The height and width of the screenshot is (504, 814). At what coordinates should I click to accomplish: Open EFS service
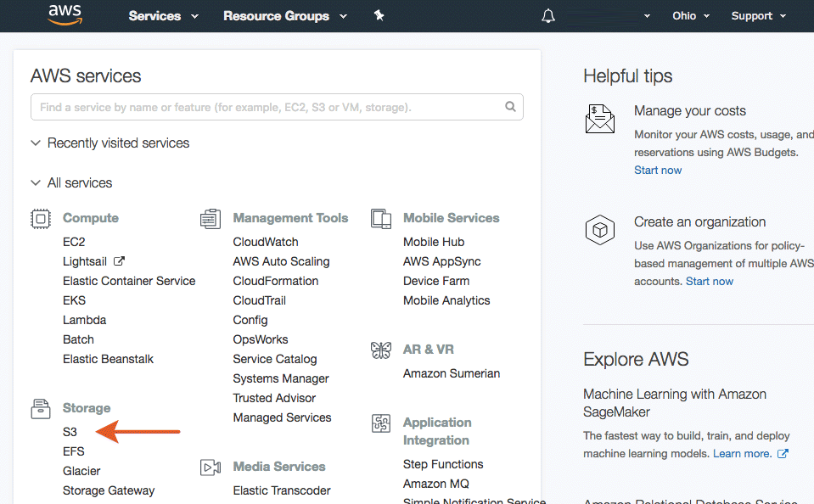(74, 451)
